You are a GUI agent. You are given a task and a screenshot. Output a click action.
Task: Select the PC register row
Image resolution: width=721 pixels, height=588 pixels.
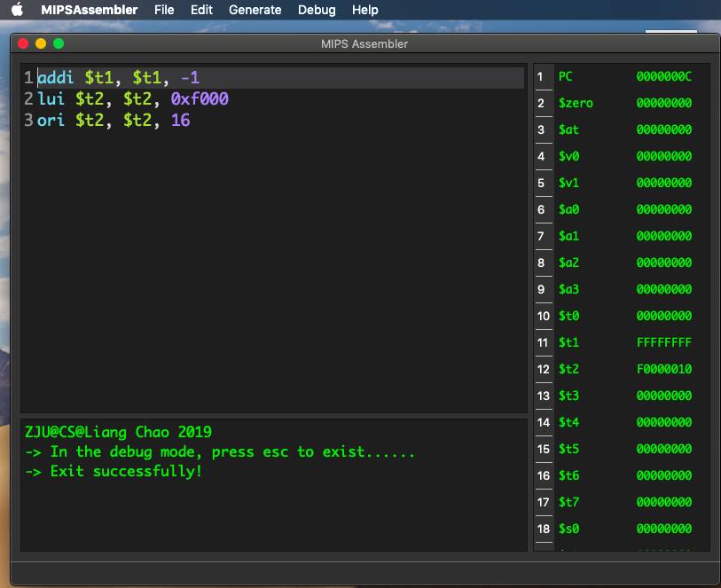click(622, 76)
